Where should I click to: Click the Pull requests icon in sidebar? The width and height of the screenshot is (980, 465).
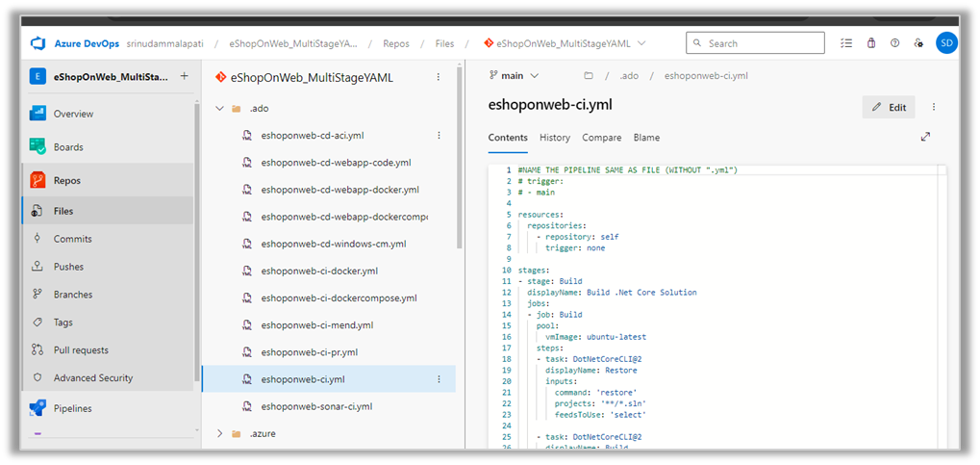[x=37, y=349]
